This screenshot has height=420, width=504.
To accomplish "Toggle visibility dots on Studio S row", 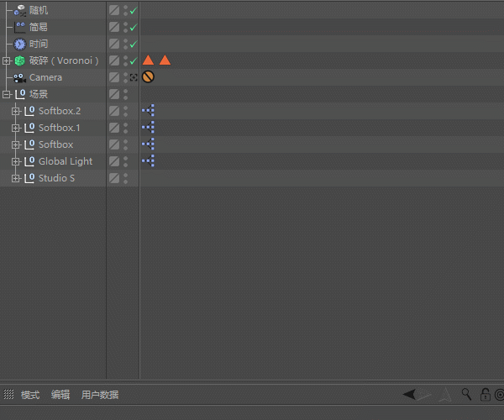I will (125, 178).
